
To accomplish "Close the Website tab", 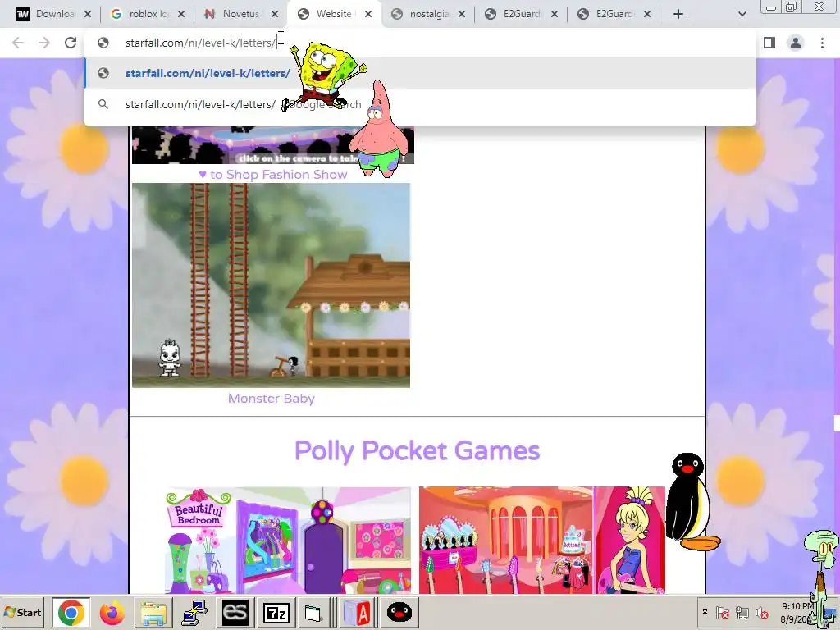I will coord(368,14).
